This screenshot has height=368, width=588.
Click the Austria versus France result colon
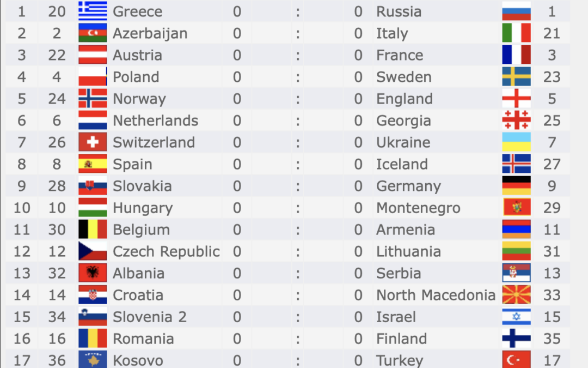click(298, 55)
